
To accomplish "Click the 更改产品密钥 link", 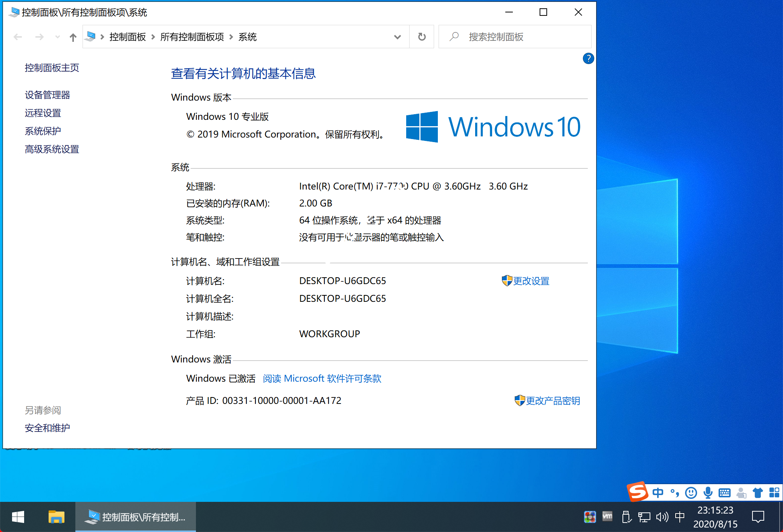I will point(552,401).
